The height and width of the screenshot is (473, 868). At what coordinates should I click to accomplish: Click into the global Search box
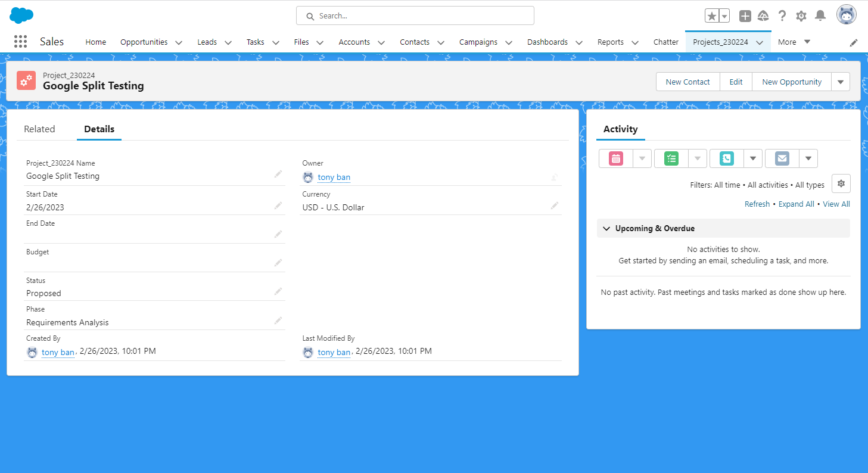coord(415,15)
